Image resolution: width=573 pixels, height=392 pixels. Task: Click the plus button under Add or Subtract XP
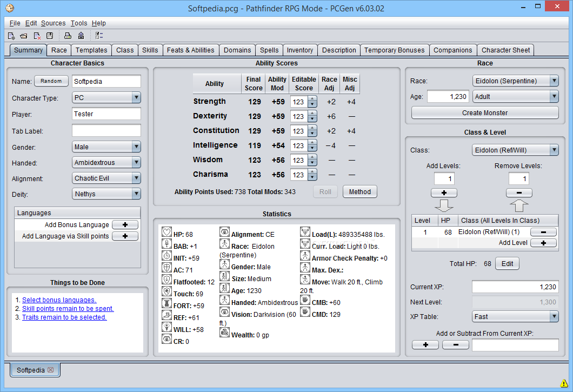click(x=425, y=344)
